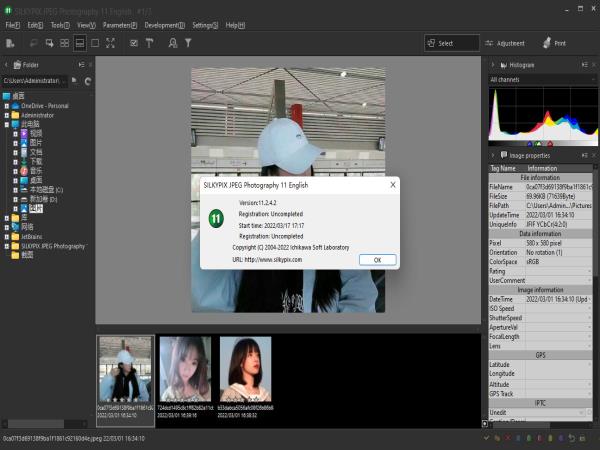Open the Help menu
The height and width of the screenshot is (450, 600).
(x=235, y=25)
